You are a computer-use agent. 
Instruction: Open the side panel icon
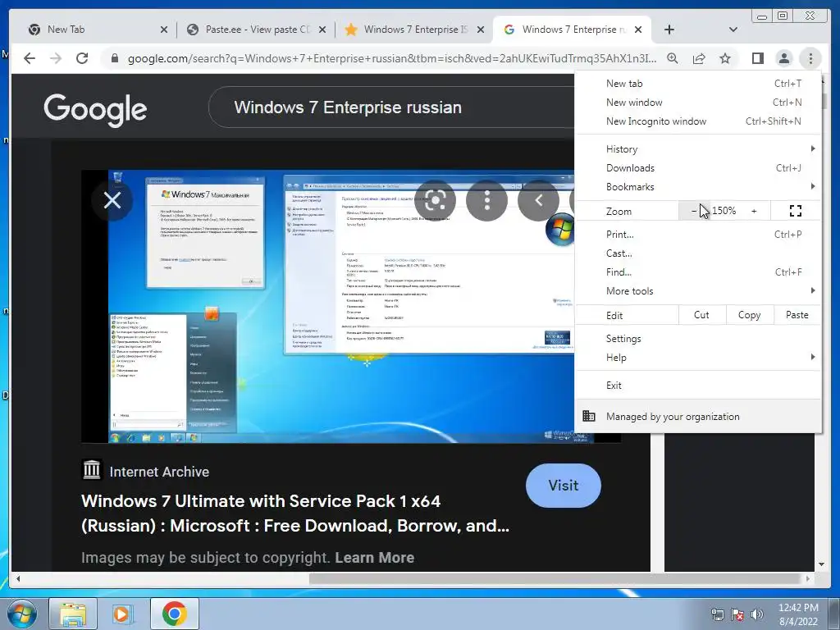point(757,58)
